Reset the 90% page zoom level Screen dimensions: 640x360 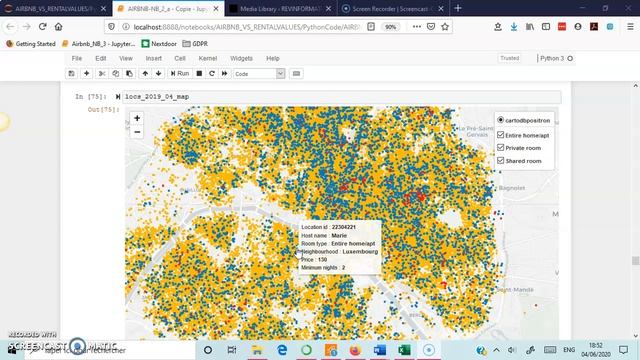coord(390,27)
